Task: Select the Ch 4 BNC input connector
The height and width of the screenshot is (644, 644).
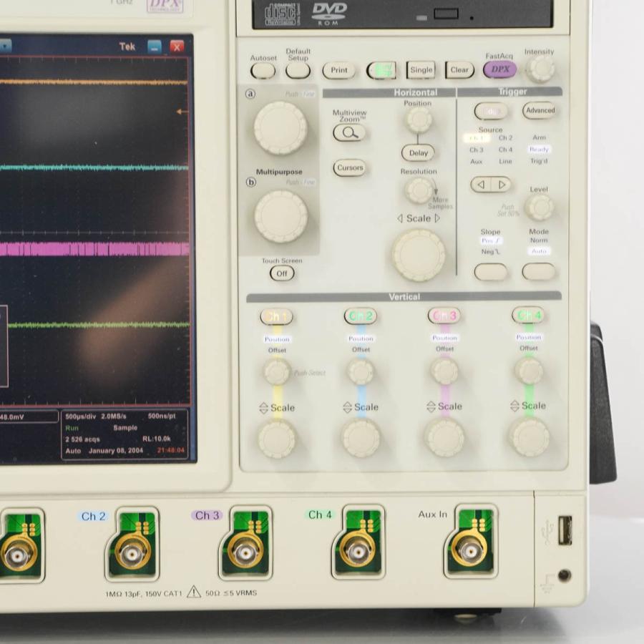Action: tap(358, 550)
